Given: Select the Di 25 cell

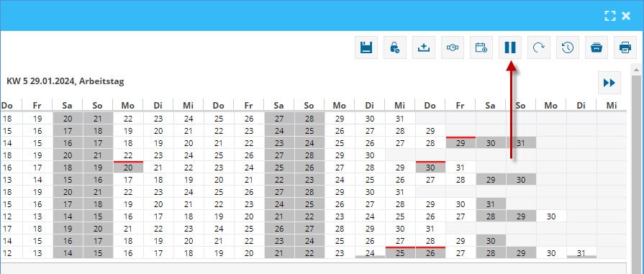Looking at the screenshot, I should click(370, 180).
